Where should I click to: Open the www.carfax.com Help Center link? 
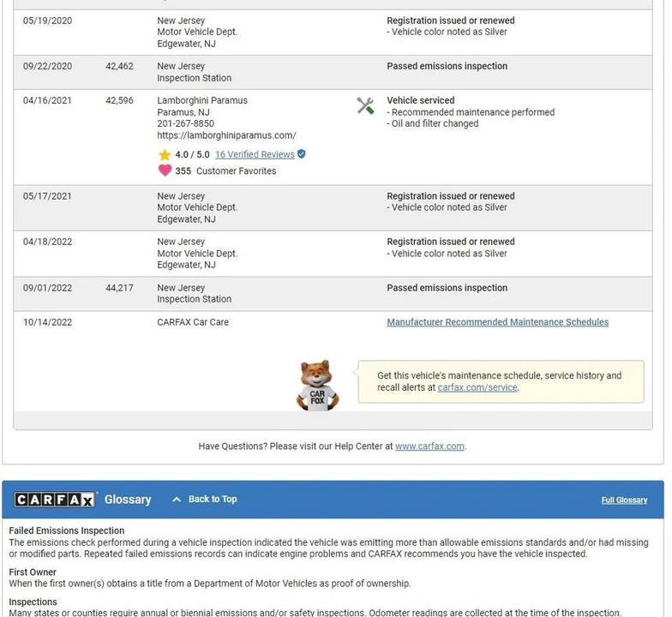coord(429,446)
